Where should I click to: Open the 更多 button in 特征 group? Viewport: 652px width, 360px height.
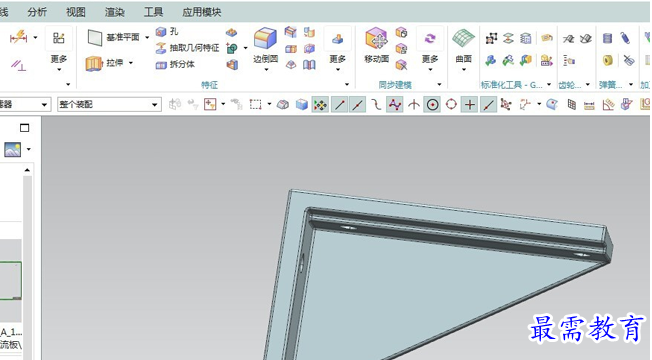tap(338, 49)
